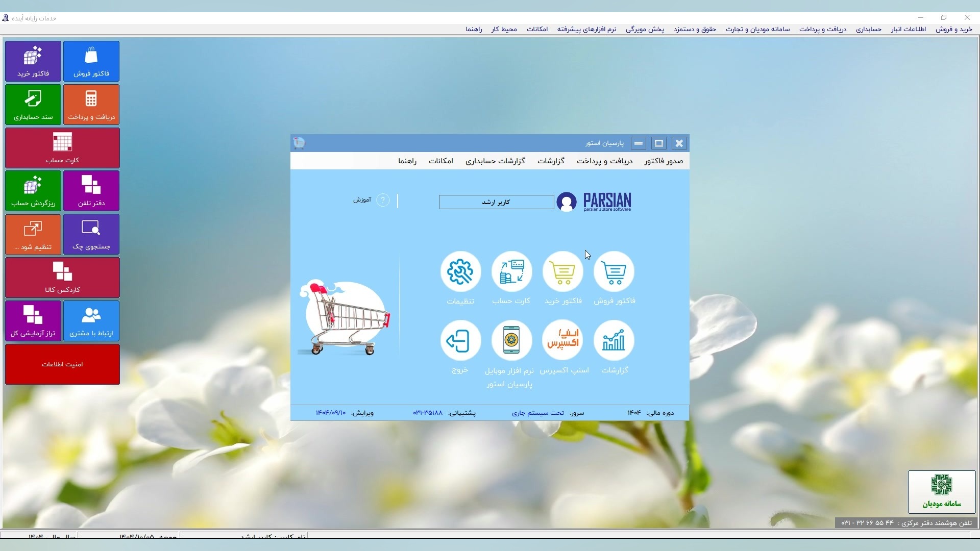Screen dimensions: 980x551
Task: Open the accounting reports menu
Action: 495,161
